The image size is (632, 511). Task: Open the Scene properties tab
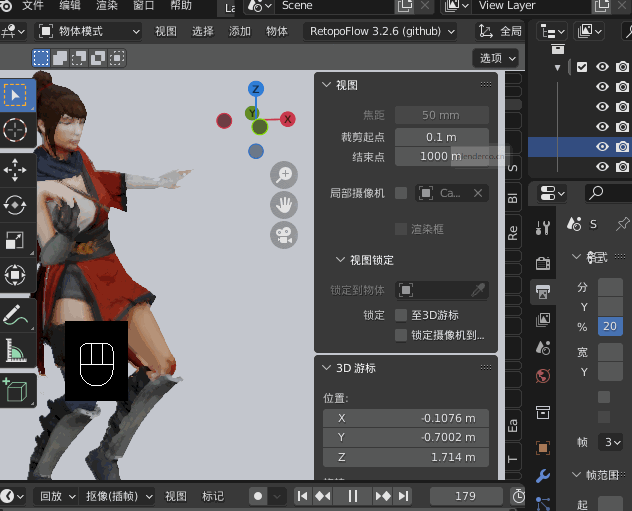543,347
